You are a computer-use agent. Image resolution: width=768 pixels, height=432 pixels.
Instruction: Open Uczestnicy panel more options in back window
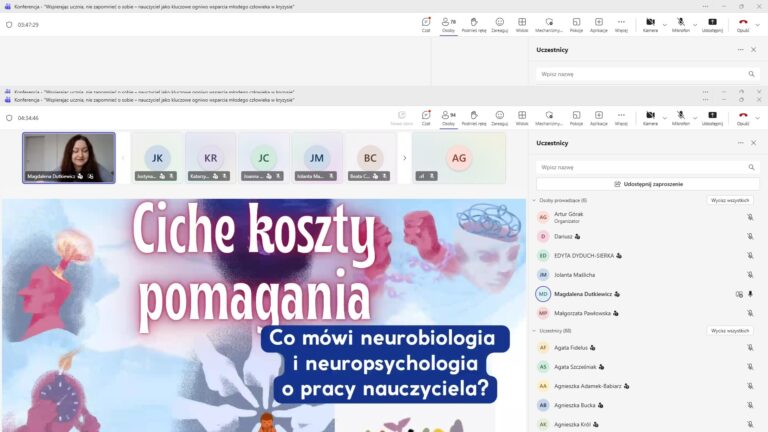click(x=740, y=50)
